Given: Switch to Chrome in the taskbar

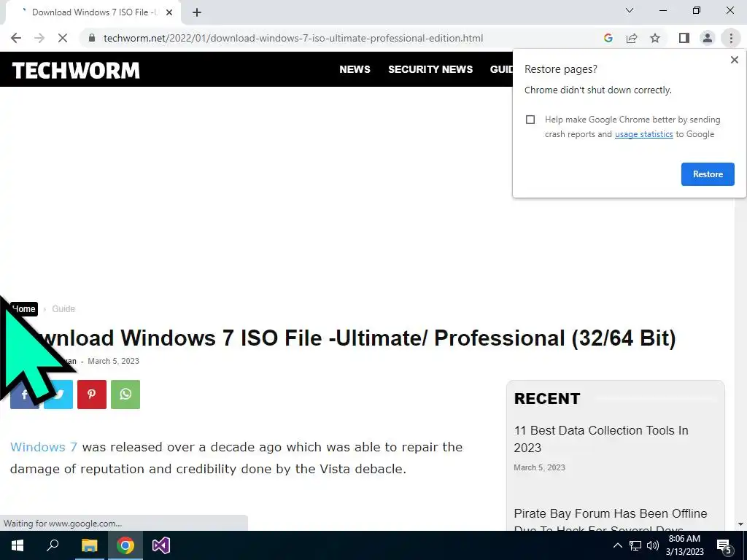Looking at the screenshot, I should [x=125, y=545].
